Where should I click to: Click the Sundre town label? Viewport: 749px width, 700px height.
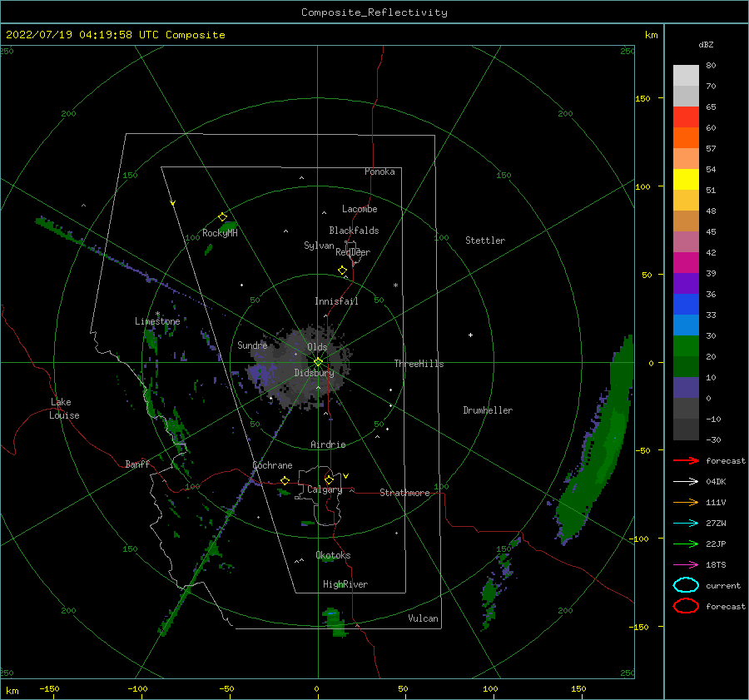pyautogui.click(x=252, y=345)
